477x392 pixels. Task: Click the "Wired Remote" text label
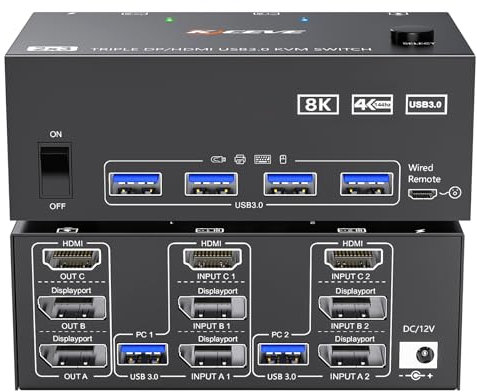tap(424, 173)
